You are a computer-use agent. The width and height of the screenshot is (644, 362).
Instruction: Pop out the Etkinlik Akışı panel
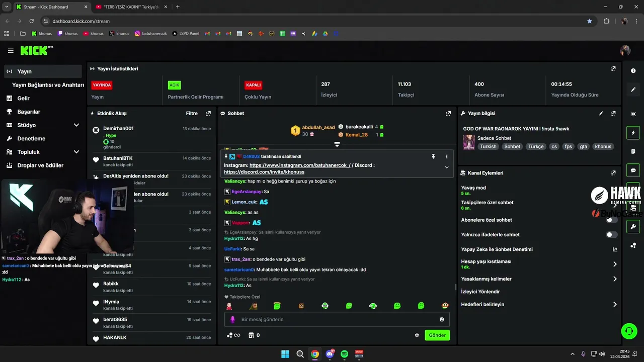pos(208,114)
